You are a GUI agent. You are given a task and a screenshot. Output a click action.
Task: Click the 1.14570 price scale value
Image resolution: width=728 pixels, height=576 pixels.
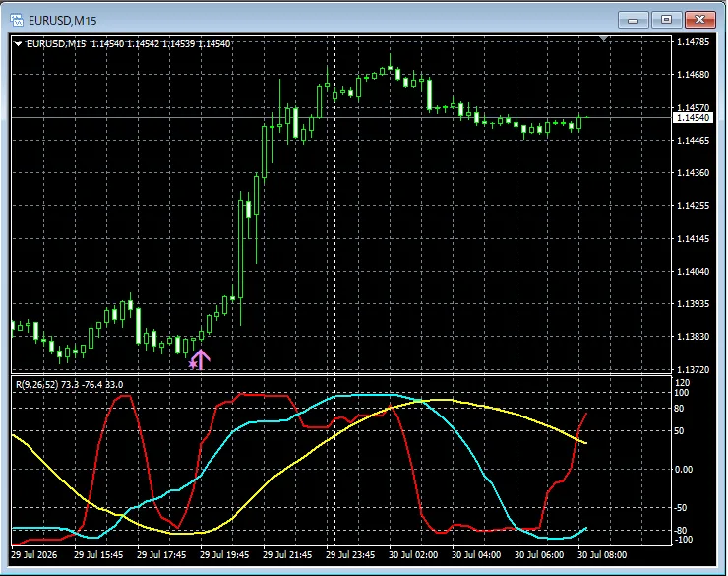(x=694, y=107)
